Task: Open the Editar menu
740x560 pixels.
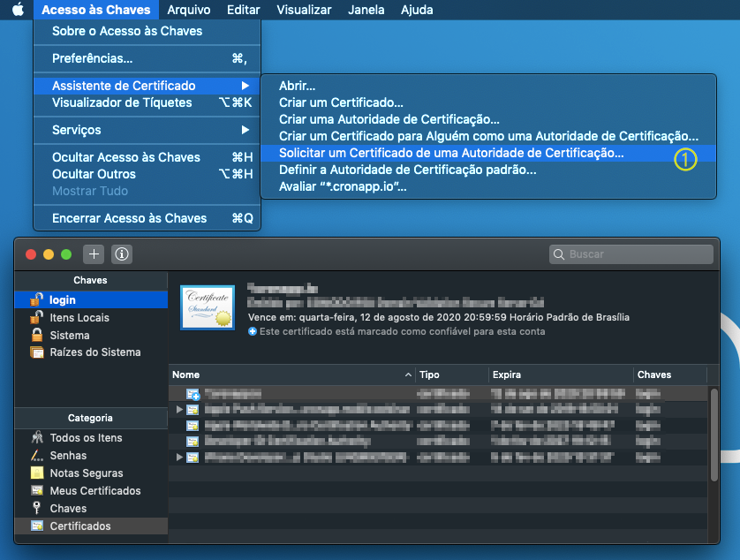Action: (x=244, y=10)
